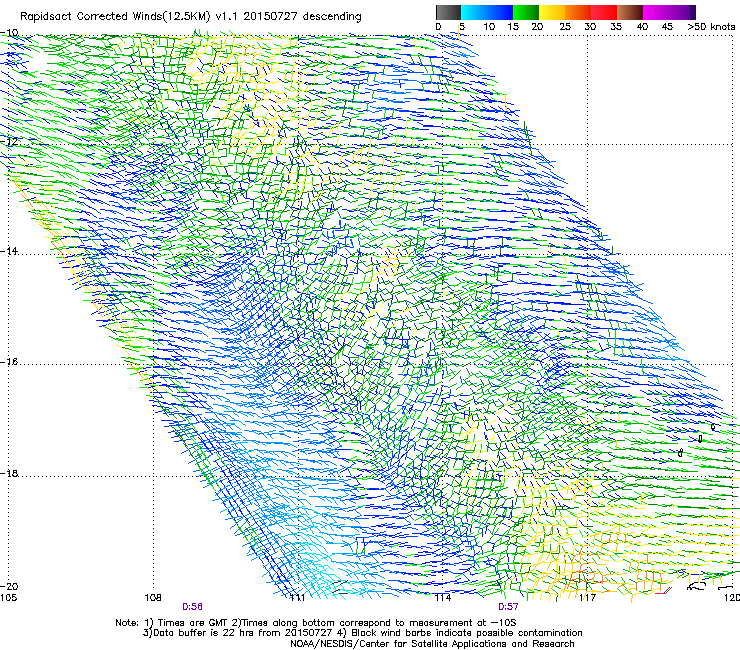
Task: Click the 'Data buffer is 22 hrs' note
Action: (x=363, y=633)
